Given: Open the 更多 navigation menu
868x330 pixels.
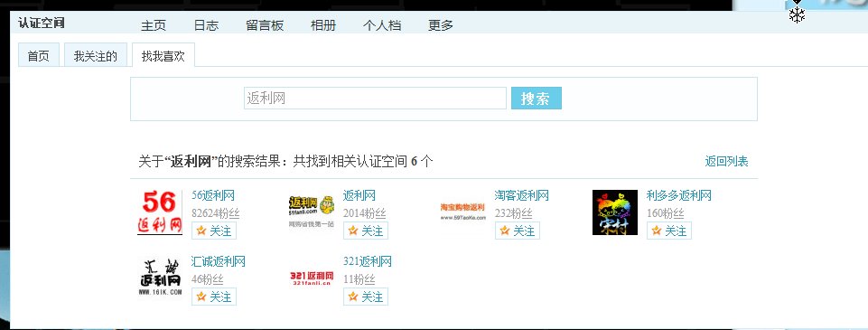Looking at the screenshot, I should click(441, 25).
